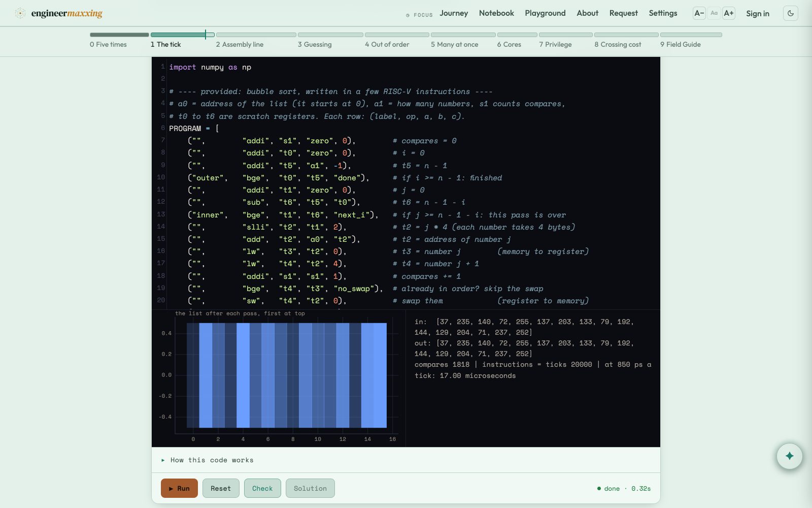Image resolution: width=812 pixels, height=508 pixels.
Task: Click the bar chart of list passes
Action: pos(287,375)
